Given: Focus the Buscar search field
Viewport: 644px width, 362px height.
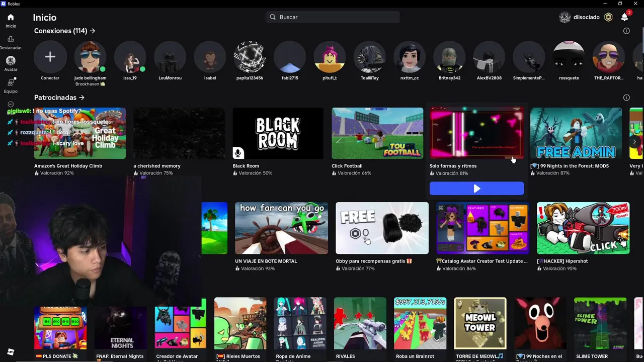Looking at the screenshot, I should [x=333, y=17].
